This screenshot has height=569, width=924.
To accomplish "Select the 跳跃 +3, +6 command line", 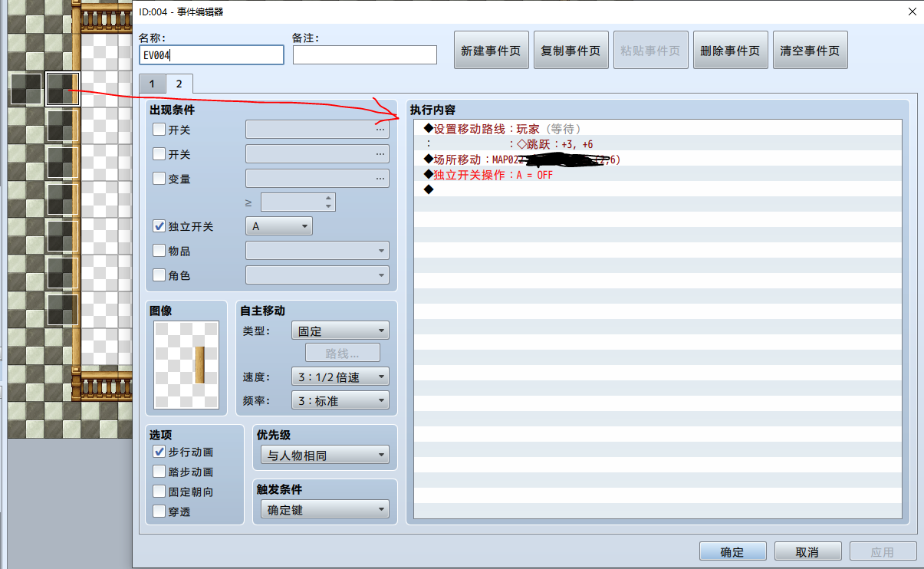I will coord(657,144).
